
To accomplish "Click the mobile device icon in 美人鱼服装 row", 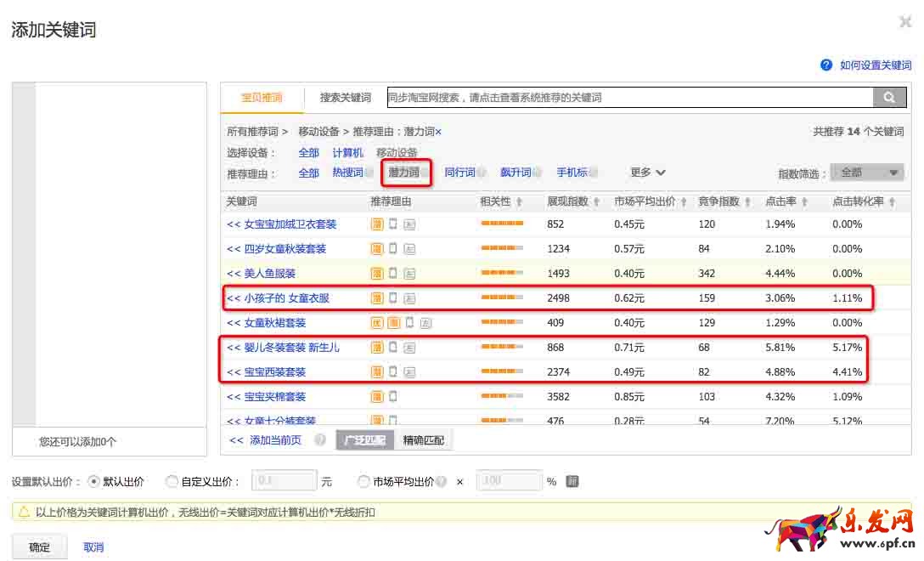I will click(x=393, y=274).
